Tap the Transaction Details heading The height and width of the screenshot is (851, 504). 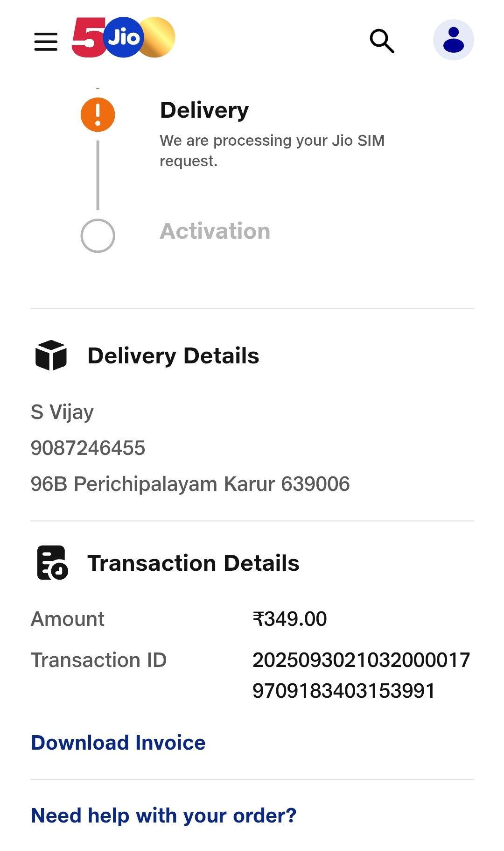(x=193, y=563)
